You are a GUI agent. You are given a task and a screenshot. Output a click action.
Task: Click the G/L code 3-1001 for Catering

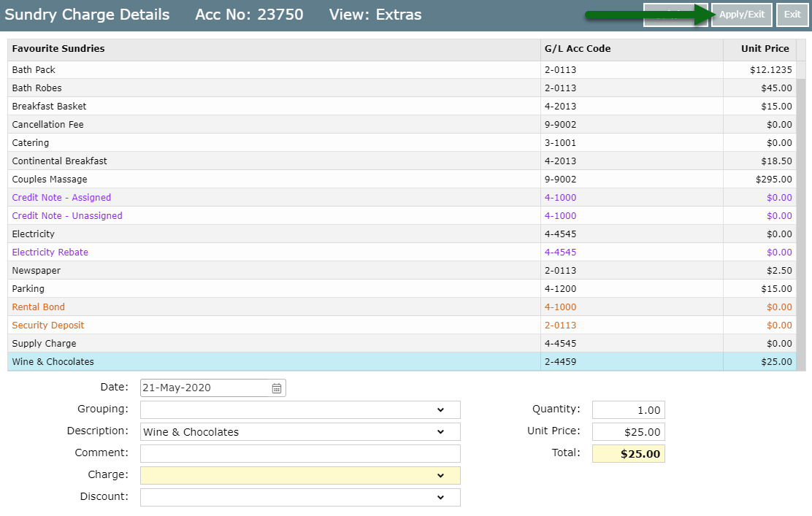tap(560, 143)
